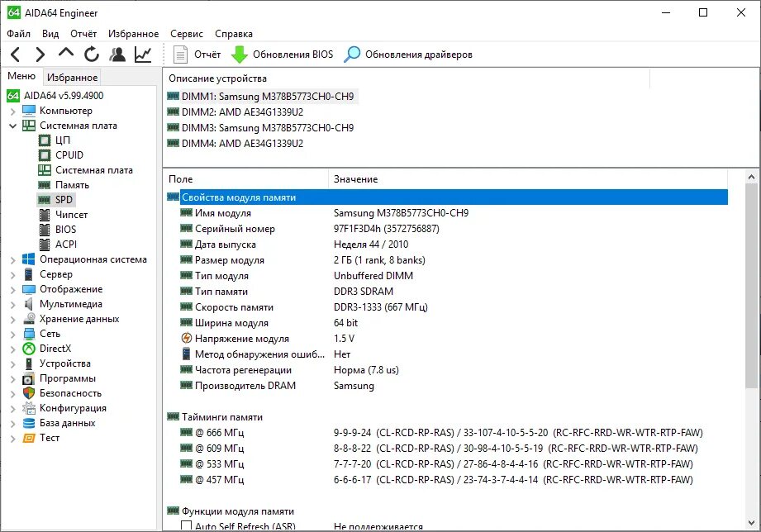Image resolution: width=761 pixels, height=532 pixels.
Task: Expand the DirectX tree node
Action: click(12, 349)
